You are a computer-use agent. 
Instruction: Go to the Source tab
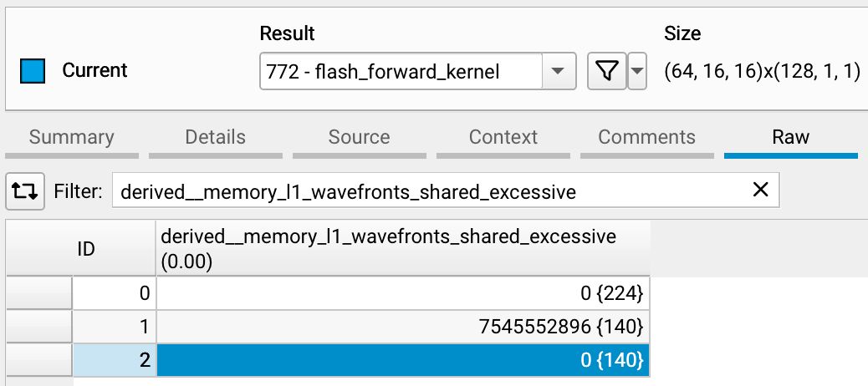[x=360, y=138]
